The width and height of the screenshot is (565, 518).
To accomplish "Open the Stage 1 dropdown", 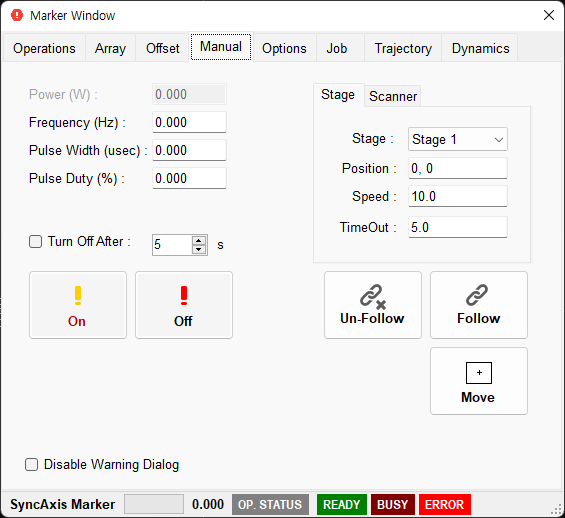I will [458, 139].
